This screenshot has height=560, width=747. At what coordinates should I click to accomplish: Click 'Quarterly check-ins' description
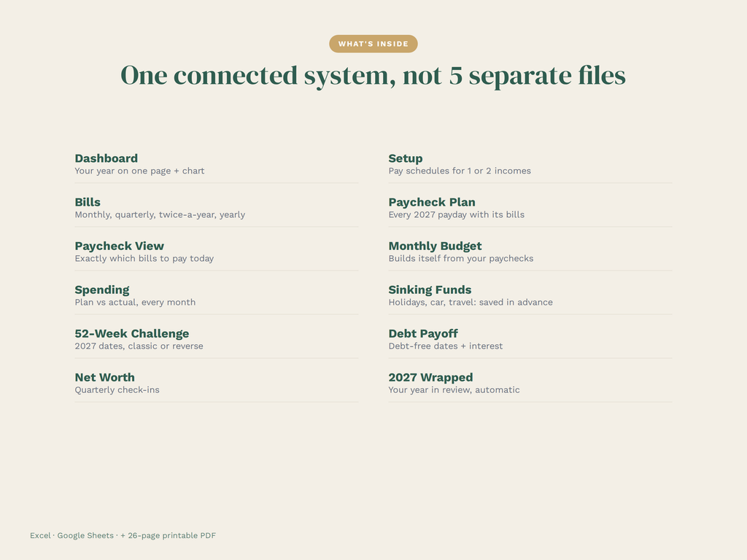(x=117, y=390)
